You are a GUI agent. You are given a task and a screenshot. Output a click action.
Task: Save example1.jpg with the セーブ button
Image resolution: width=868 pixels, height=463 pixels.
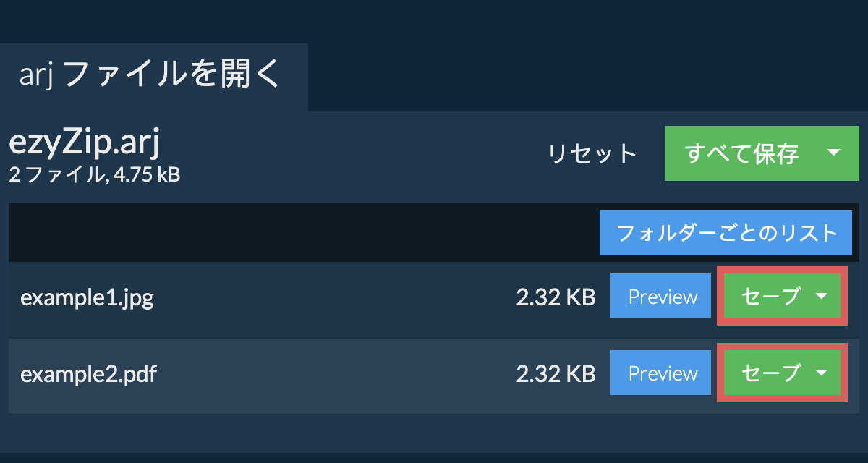771,297
